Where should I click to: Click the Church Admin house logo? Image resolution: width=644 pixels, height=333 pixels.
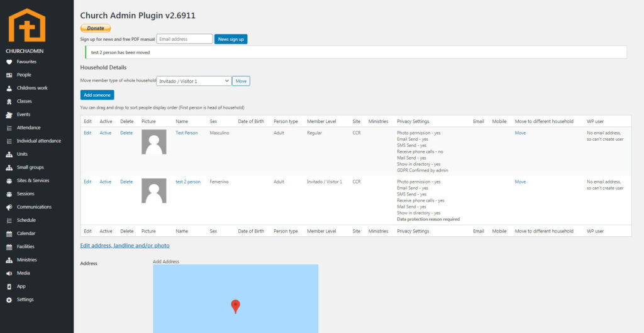(x=26, y=25)
